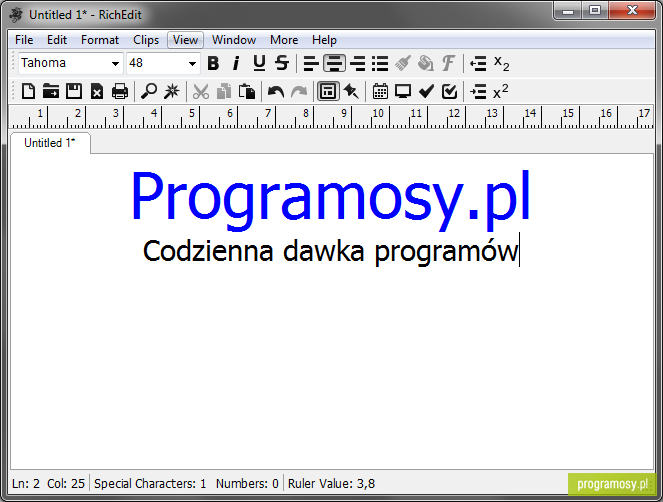Click the RichEdit app icon in title bar
The width and height of the screenshot is (663, 502).
pyautogui.click(x=16, y=15)
